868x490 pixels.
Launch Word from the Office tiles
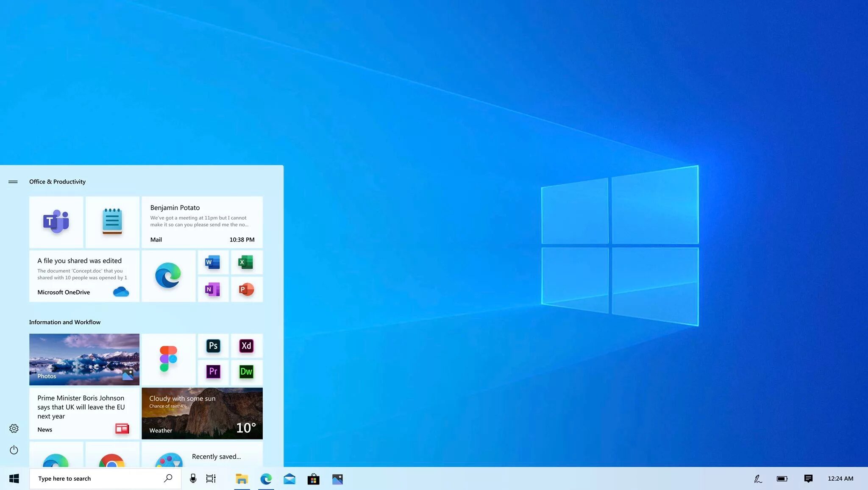point(213,262)
